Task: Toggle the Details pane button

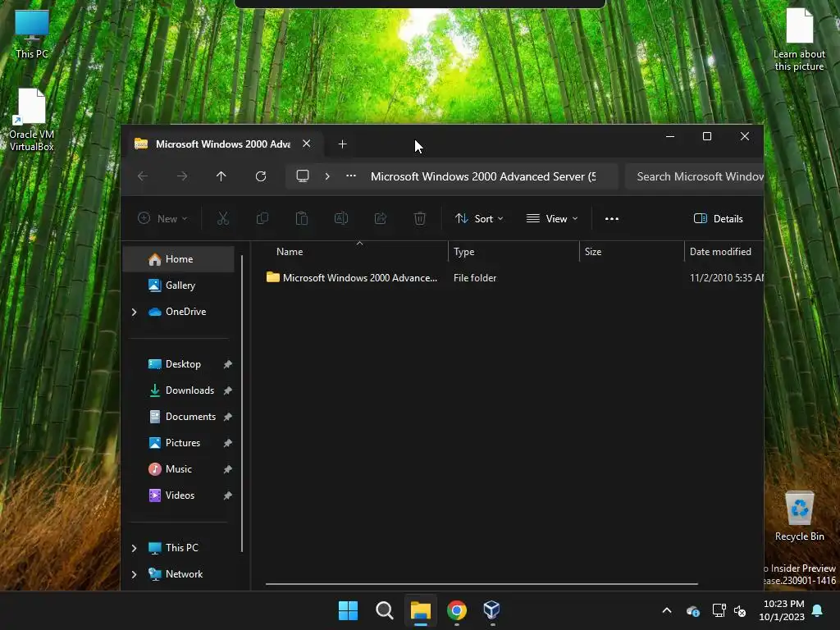Action: point(719,218)
